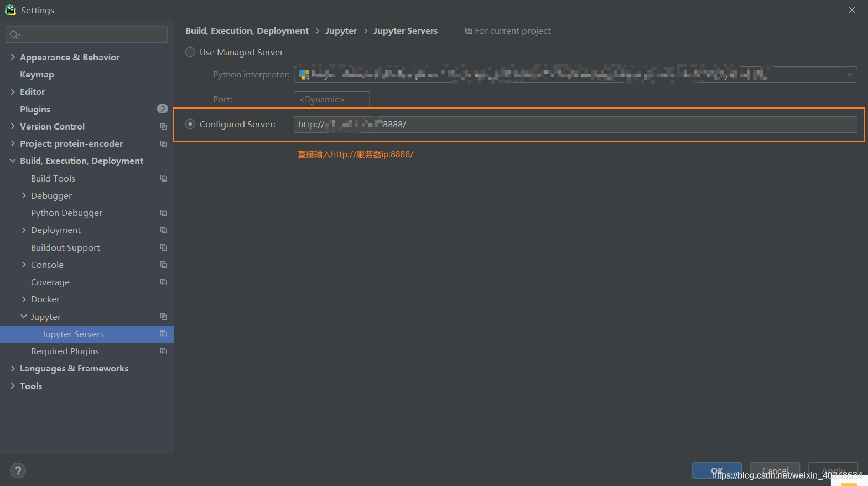
Task: Expand Project: protein-encoder section
Action: [13, 143]
